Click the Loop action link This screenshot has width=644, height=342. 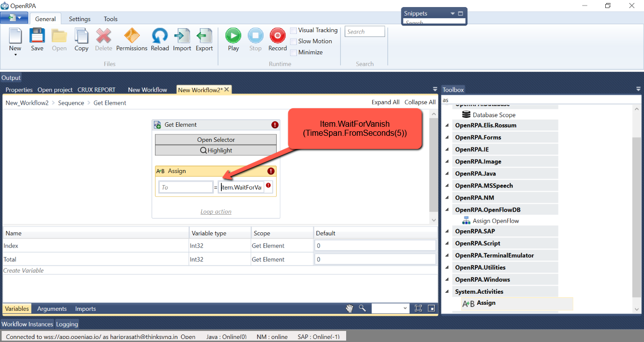click(x=216, y=212)
